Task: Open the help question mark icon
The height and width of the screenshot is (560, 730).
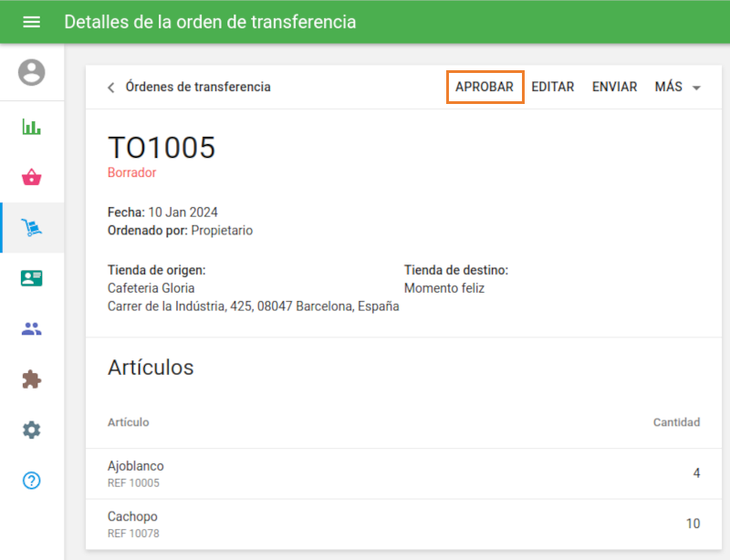Action: pyautogui.click(x=32, y=481)
